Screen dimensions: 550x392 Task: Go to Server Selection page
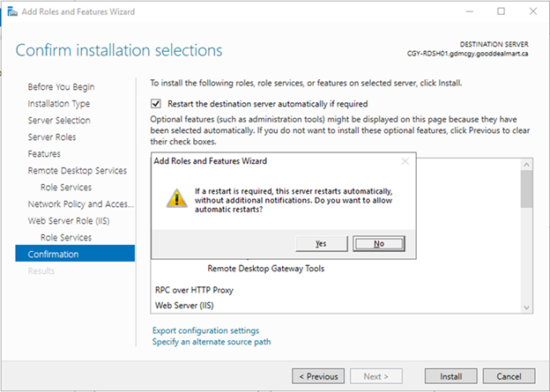coord(58,121)
